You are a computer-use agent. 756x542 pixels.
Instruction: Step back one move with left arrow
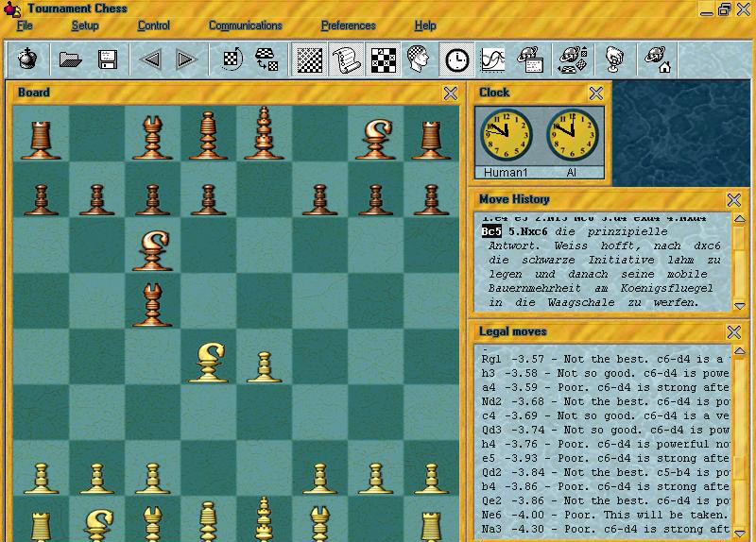click(150, 59)
